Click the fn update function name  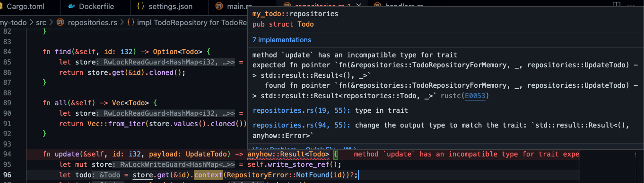(67, 154)
